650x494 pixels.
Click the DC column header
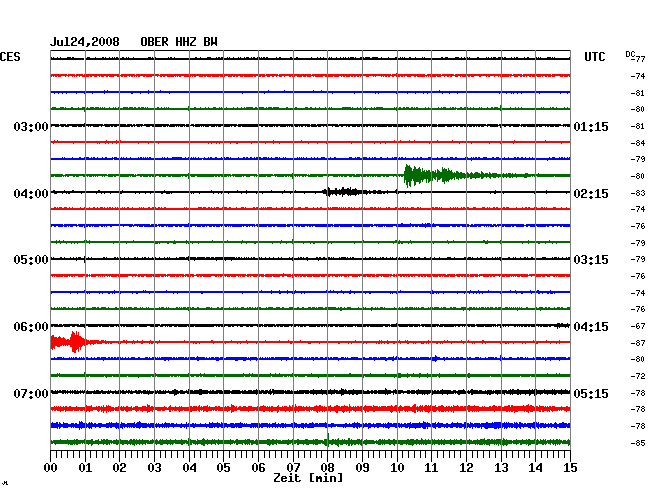(x=630, y=54)
